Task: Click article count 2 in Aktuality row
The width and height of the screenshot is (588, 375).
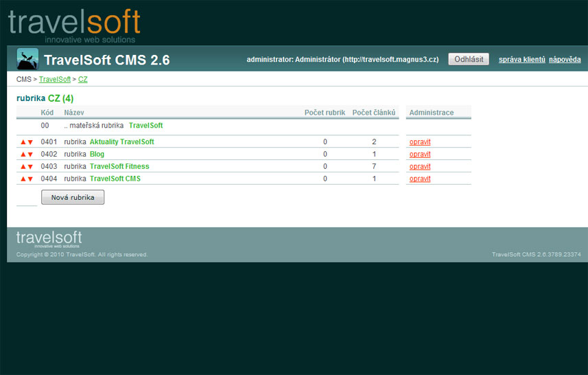Action: pyautogui.click(x=374, y=142)
